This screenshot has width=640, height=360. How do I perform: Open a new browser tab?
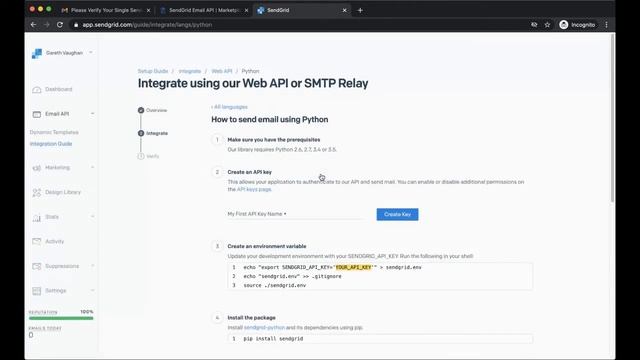[x=360, y=10]
